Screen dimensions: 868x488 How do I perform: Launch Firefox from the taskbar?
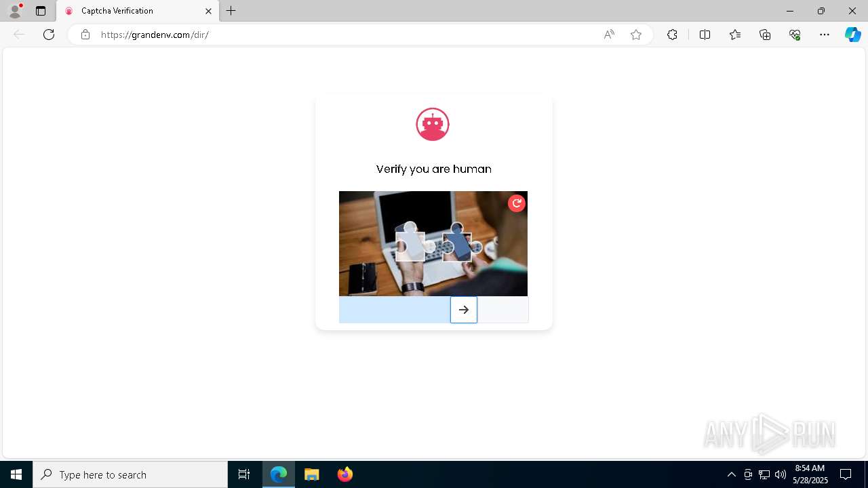coord(345,474)
